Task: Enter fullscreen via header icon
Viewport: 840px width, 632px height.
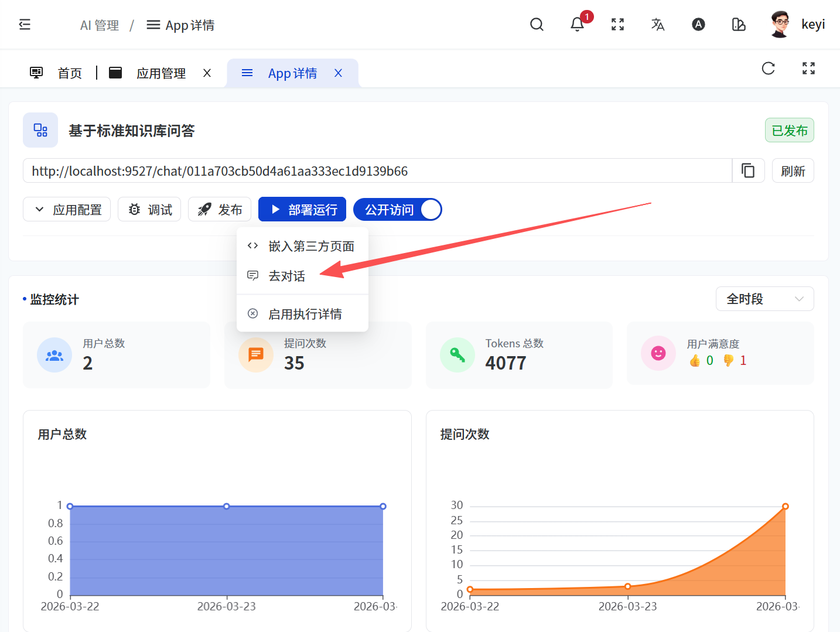Action: pos(617,25)
